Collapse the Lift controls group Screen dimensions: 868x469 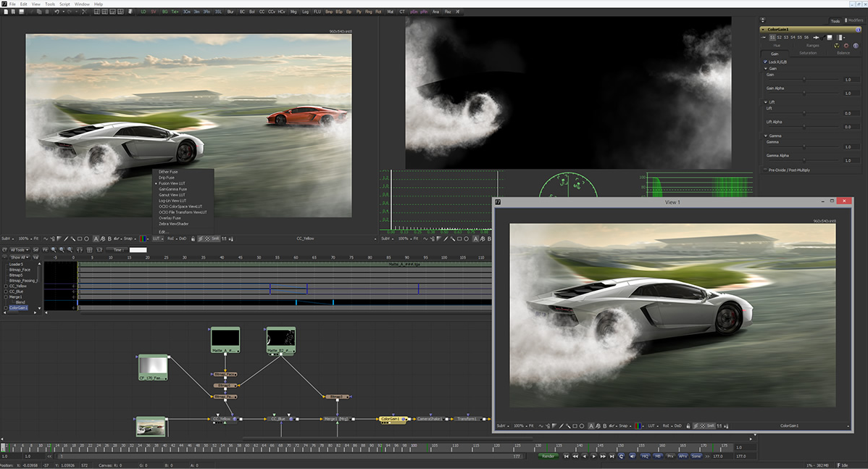tap(765, 102)
